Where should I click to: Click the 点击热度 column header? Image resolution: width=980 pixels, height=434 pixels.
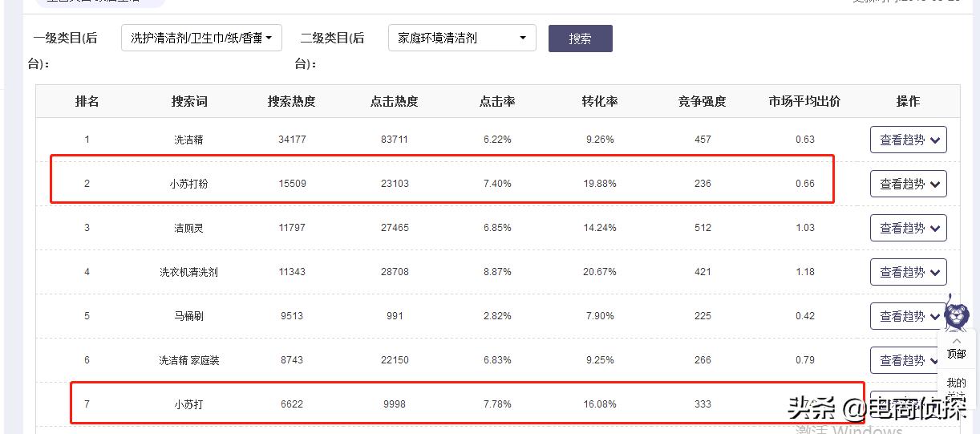[x=395, y=102]
